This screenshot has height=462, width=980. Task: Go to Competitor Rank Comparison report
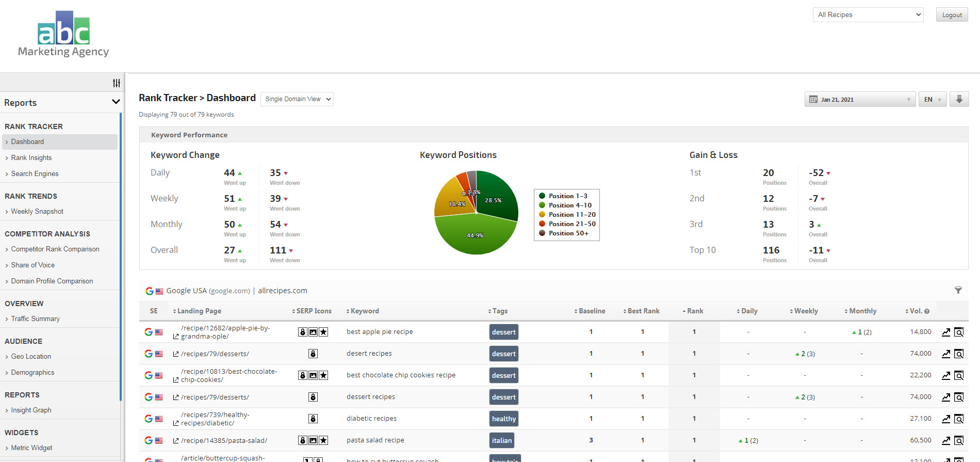tap(55, 249)
